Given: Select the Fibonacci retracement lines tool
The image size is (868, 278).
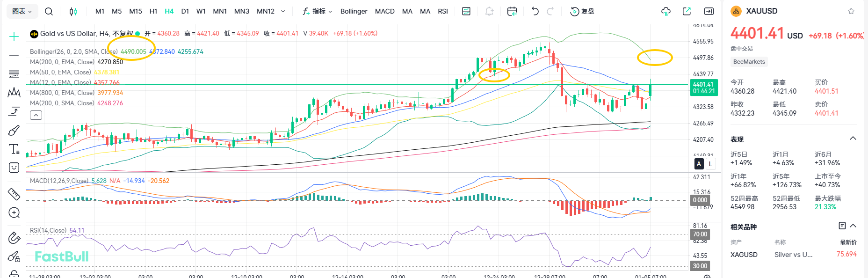Looking at the screenshot, I should 14,74.
